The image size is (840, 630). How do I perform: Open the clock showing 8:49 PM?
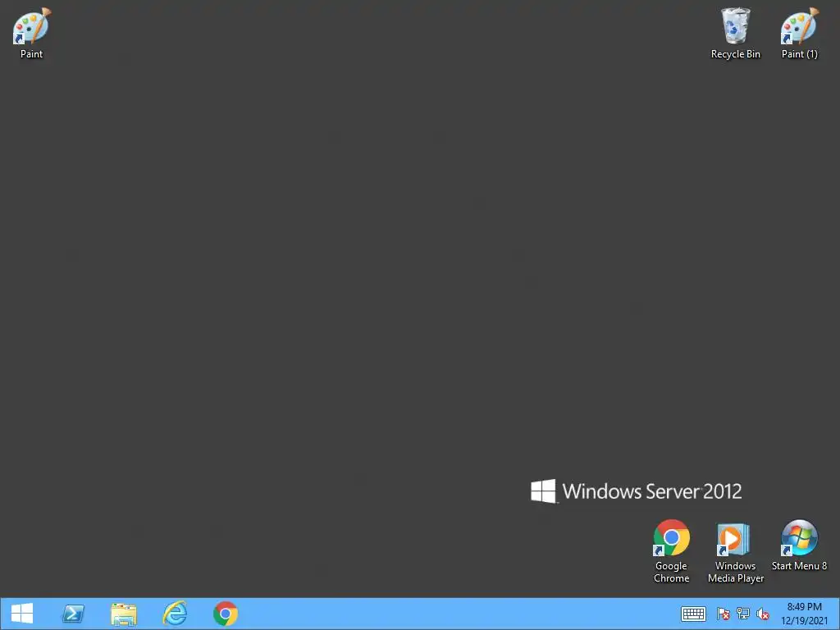click(x=804, y=614)
